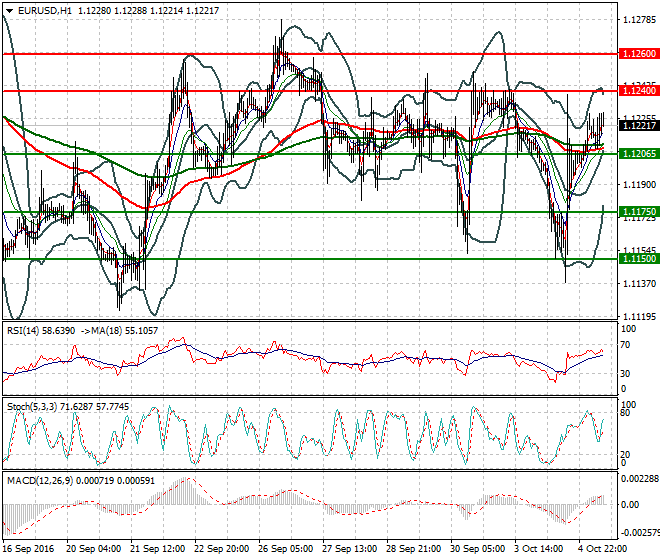The image size is (660, 560).
Task: Click the 20 Sep 04:00 time label
Action: (93, 549)
